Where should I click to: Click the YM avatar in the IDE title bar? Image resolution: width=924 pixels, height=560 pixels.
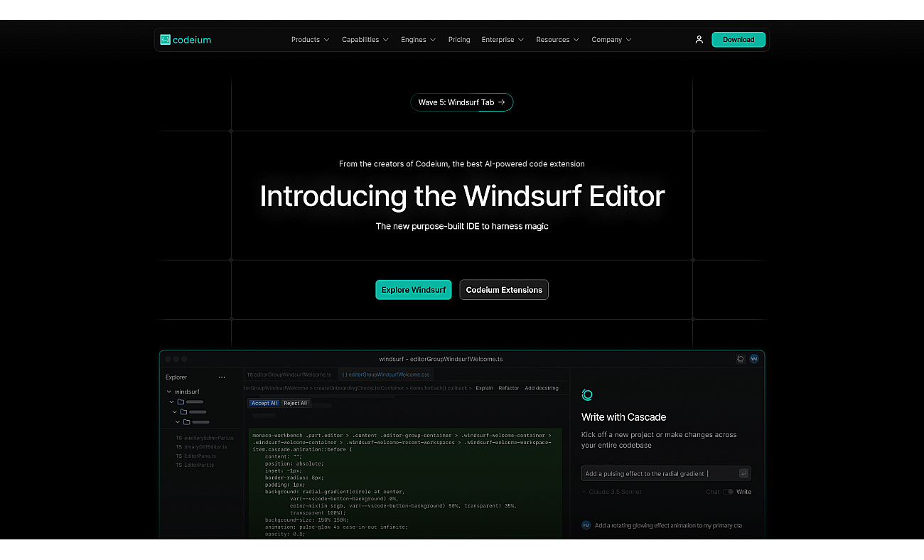[754, 359]
